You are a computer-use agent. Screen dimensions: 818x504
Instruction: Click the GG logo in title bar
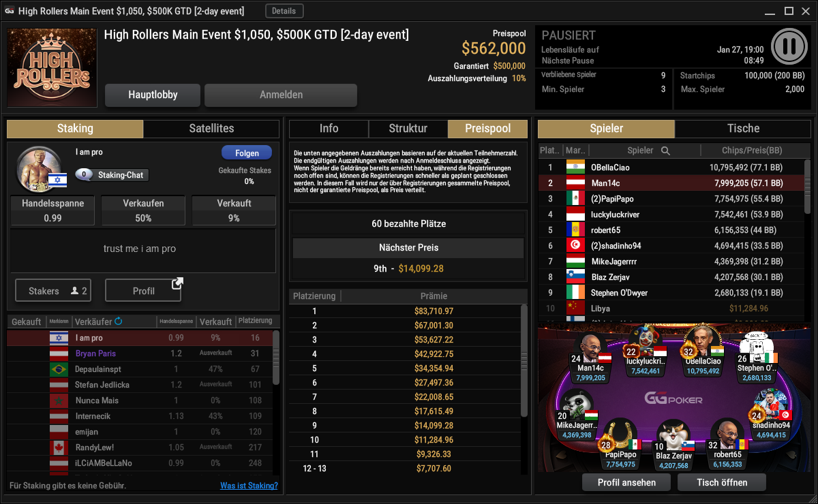[x=10, y=11]
